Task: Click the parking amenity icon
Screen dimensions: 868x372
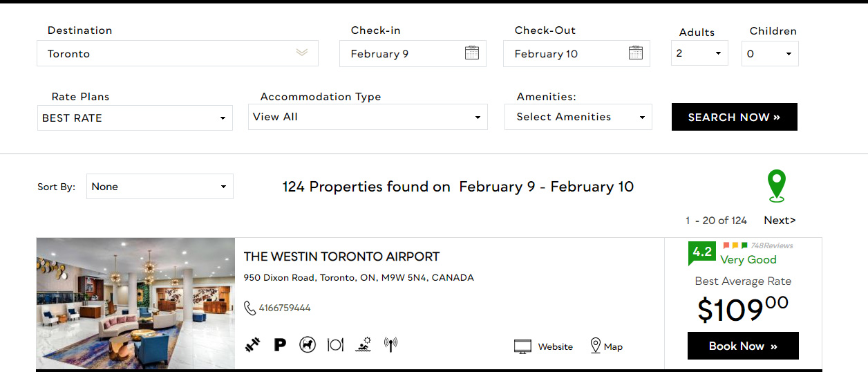Action: click(280, 344)
